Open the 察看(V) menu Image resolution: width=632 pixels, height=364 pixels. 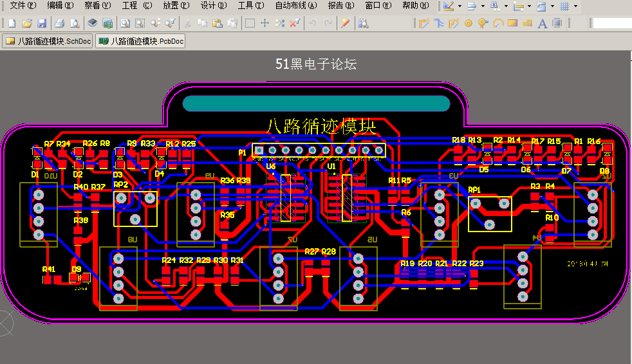(98, 6)
